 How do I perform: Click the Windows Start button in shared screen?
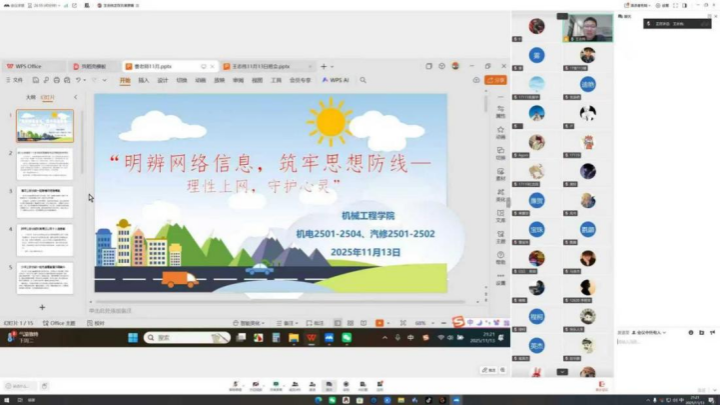point(131,338)
